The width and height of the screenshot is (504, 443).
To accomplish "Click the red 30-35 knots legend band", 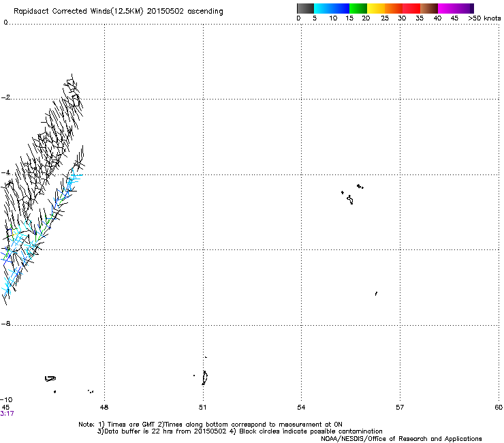I will click(411, 8).
